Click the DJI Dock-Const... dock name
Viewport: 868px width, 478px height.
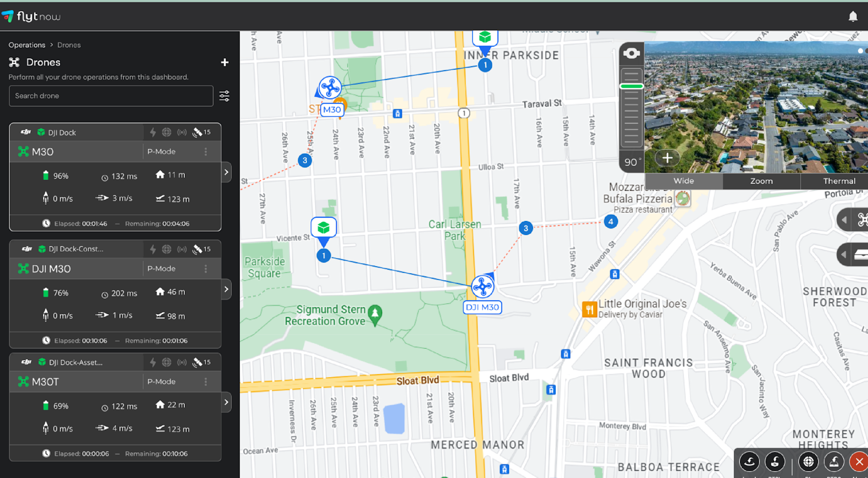(x=76, y=249)
